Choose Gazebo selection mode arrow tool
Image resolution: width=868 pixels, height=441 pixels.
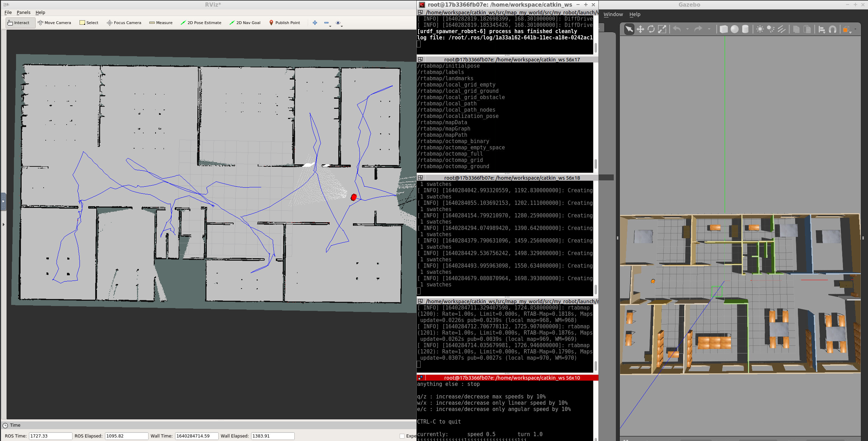pos(629,29)
